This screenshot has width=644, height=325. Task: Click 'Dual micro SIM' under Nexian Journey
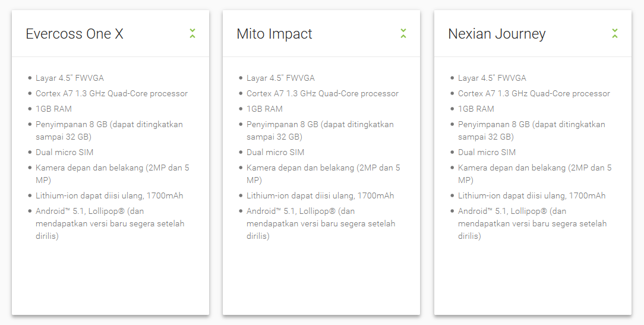coord(487,152)
